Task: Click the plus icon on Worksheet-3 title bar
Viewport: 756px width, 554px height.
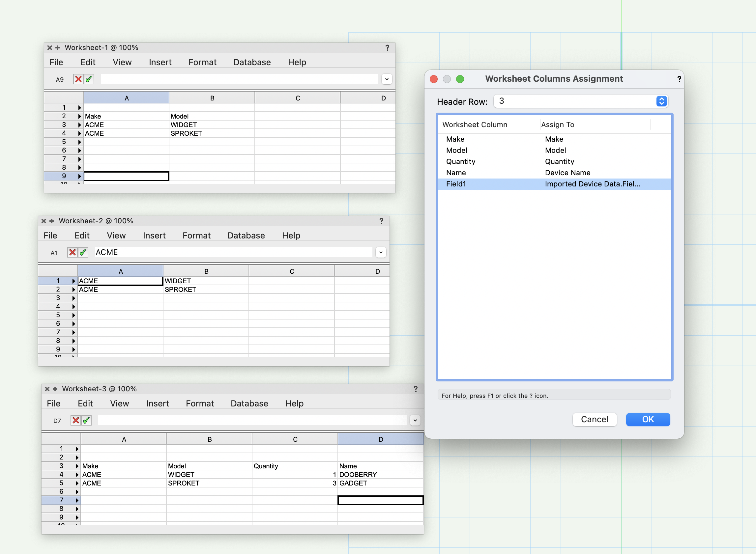Action: pyautogui.click(x=54, y=389)
